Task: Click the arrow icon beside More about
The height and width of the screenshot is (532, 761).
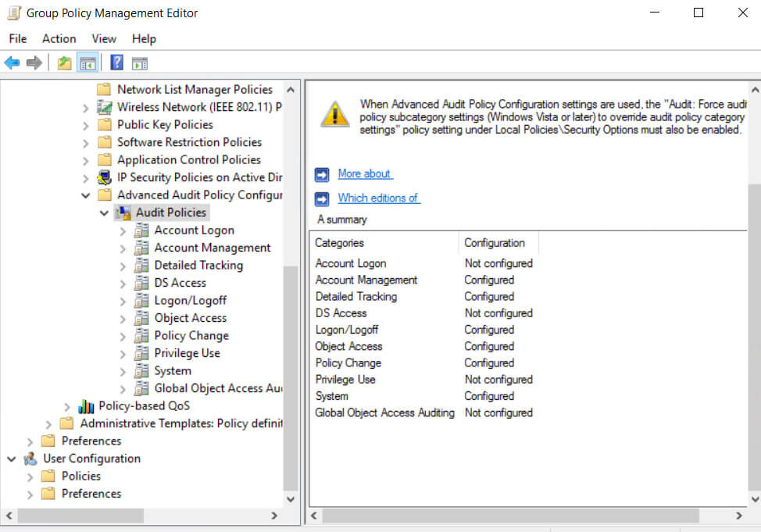Action: [322, 174]
